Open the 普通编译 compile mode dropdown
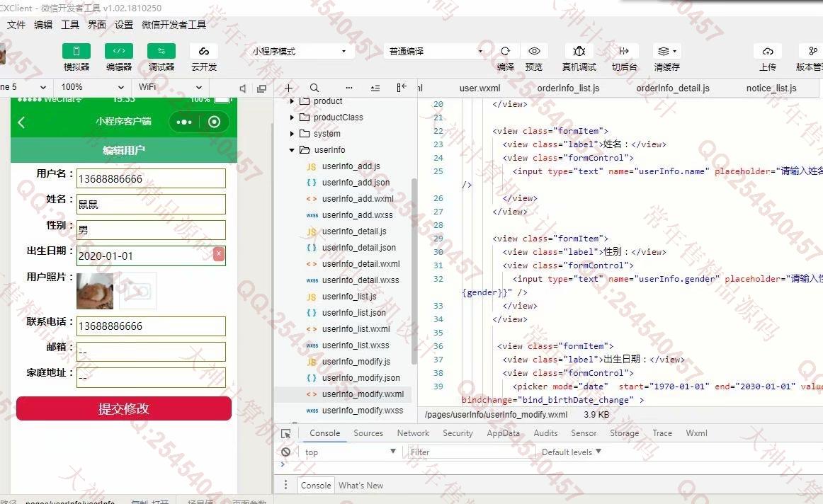Viewport: 823px width, 504px height. 436,51
